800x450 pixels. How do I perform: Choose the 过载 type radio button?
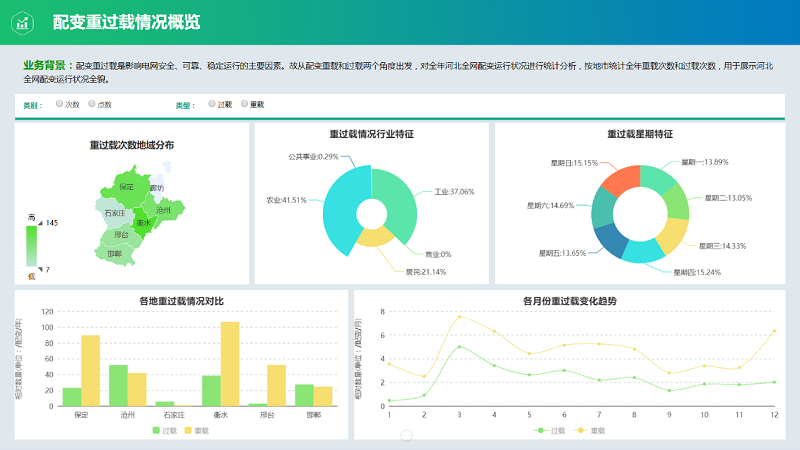[212, 104]
